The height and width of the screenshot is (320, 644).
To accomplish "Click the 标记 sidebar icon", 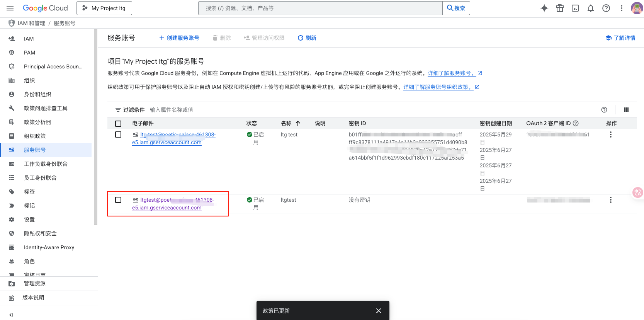I will tap(12, 206).
